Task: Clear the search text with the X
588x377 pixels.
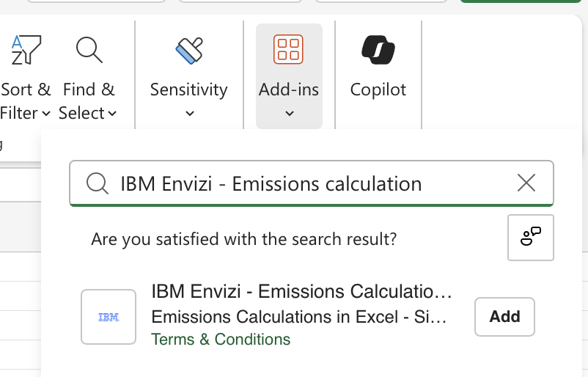Action: point(526,183)
